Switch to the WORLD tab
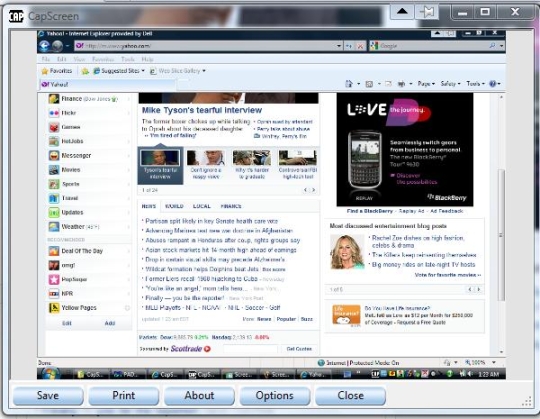540x419 pixels. pyautogui.click(x=174, y=206)
